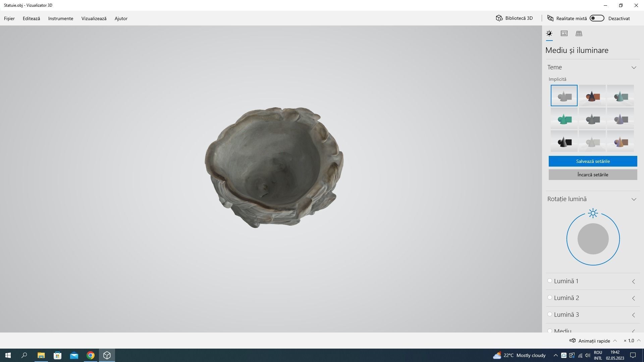The image size is (644, 362).
Task: Open 3D Viewer from the taskbar
Action: [107, 355]
